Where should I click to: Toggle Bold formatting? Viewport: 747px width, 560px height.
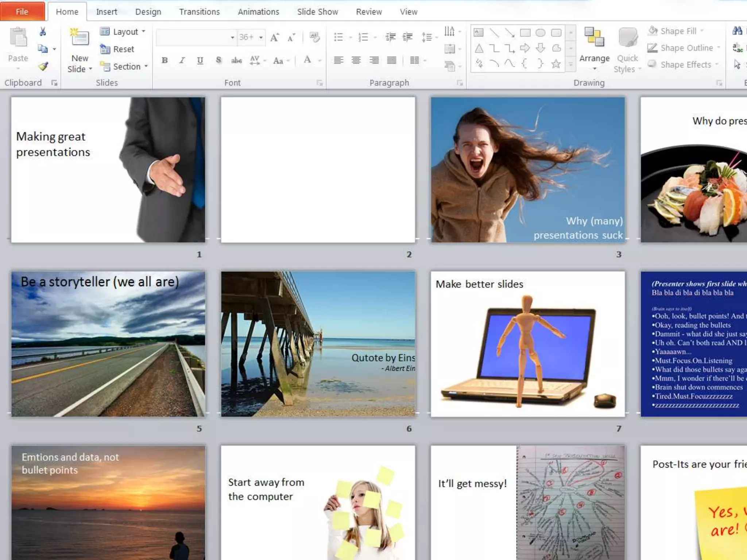point(165,60)
